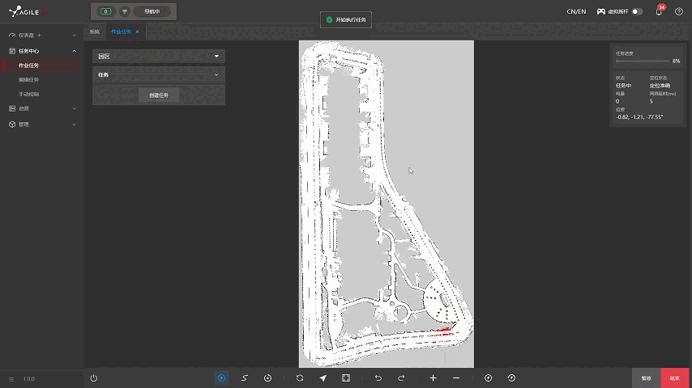Click the 创建任务 button
692x388 pixels.
[x=159, y=95]
